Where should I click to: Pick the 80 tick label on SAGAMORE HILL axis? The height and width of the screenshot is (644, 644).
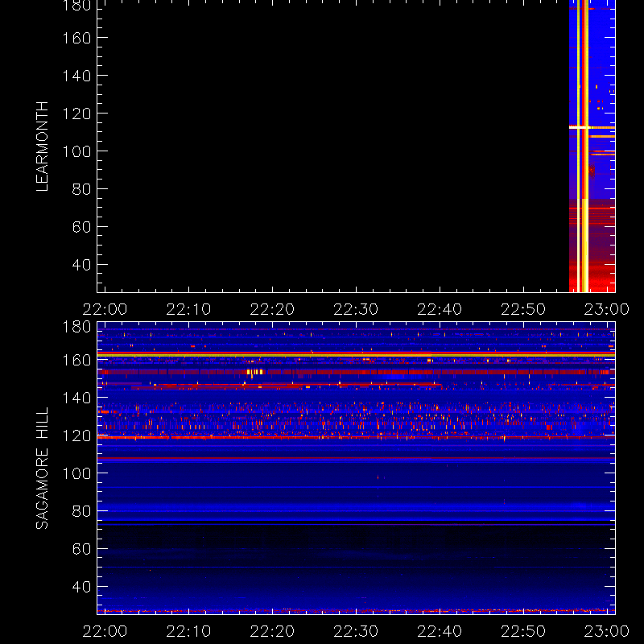[81, 511]
